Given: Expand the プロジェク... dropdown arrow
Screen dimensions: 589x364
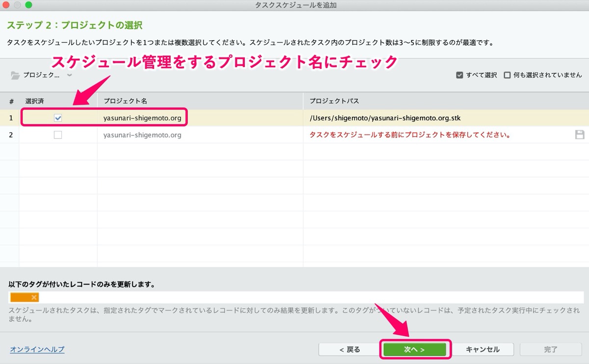Looking at the screenshot, I should [x=69, y=75].
